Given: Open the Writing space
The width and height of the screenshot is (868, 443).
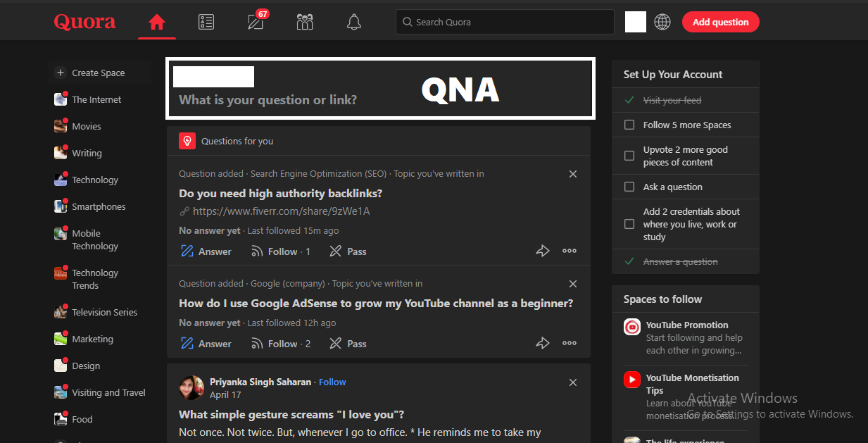Looking at the screenshot, I should pyautogui.click(x=87, y=153).
